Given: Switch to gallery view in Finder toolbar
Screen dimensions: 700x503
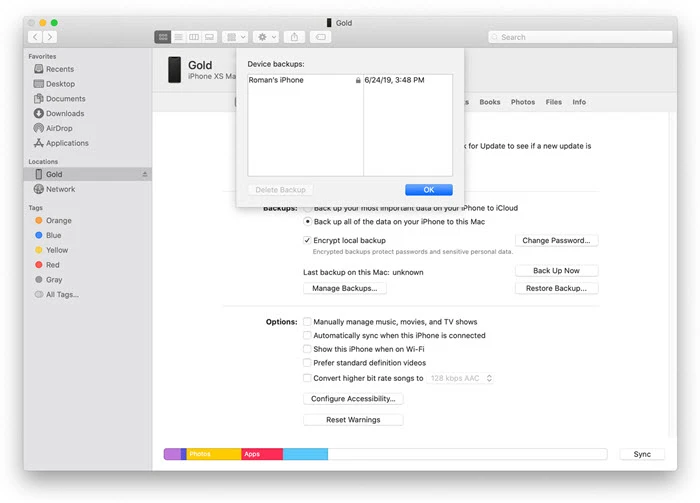Looking at the screenshot, I should (x=209, y=37).
